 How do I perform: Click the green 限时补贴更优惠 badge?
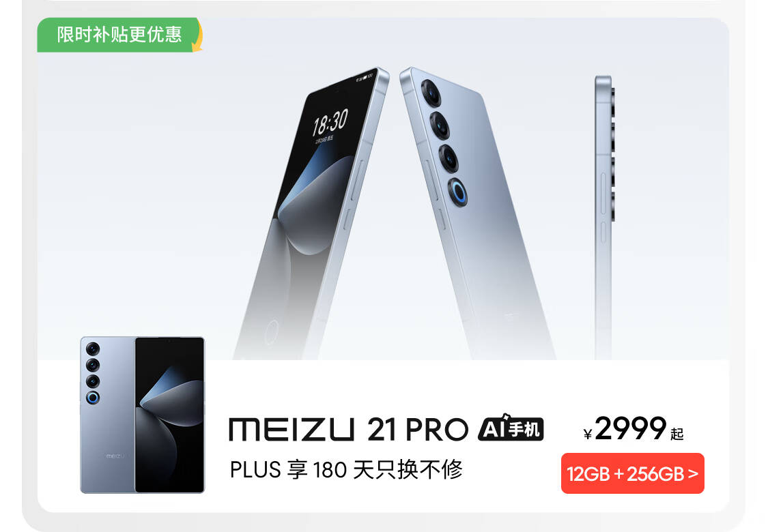(x=119, y=35)
